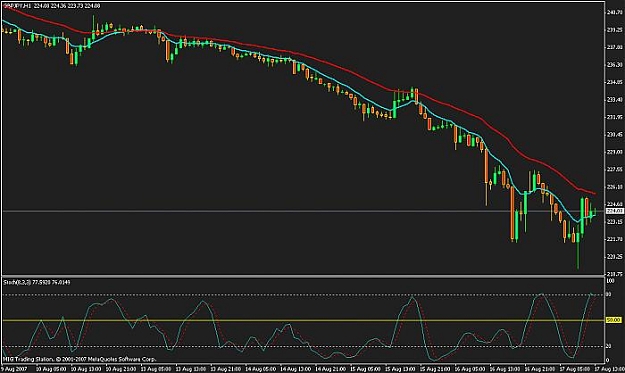Viewport: 625px width, 373px height.
Task: Click the 236.30 price scale label
Action: point(615,65)
